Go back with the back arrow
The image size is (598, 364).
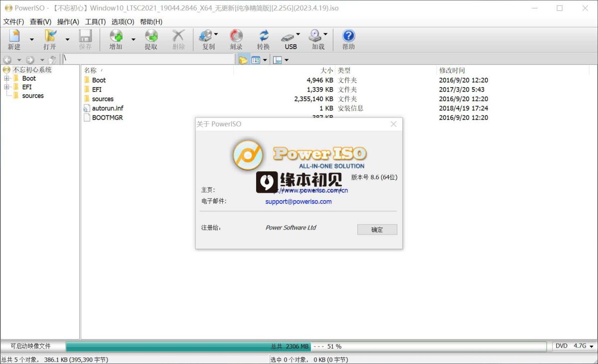pos(7,60)
